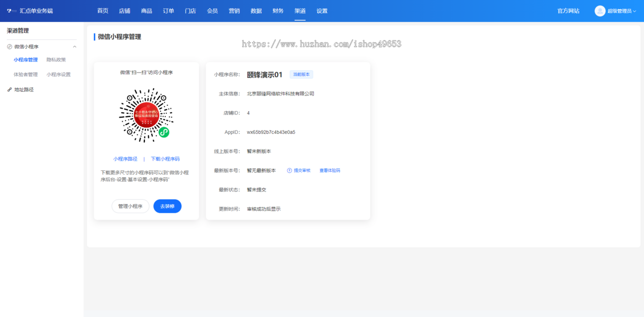
Task: Open 体验者管理 in sidebar
Action: pos(26,75)
